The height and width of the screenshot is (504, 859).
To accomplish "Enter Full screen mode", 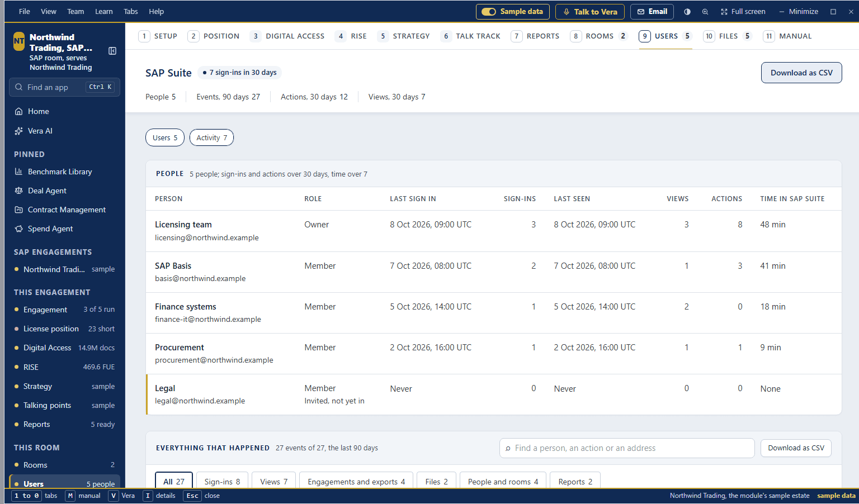I will (x=743, y=12).
